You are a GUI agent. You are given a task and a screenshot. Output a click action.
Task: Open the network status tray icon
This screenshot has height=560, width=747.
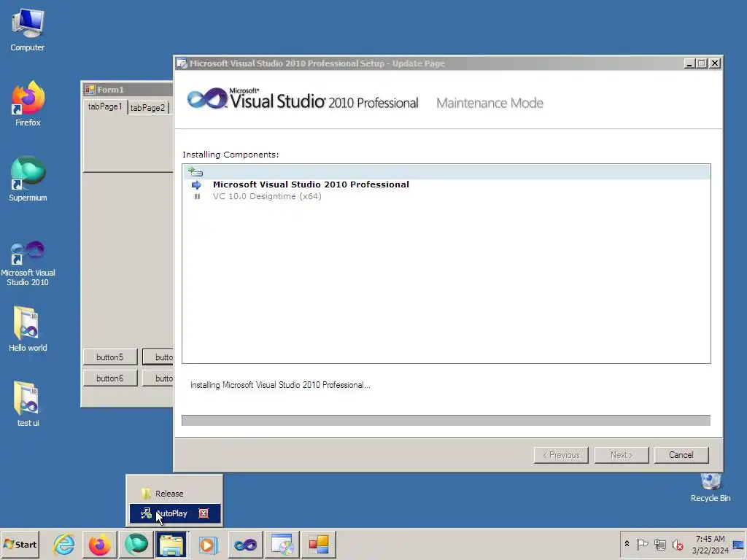coord(659,544)
